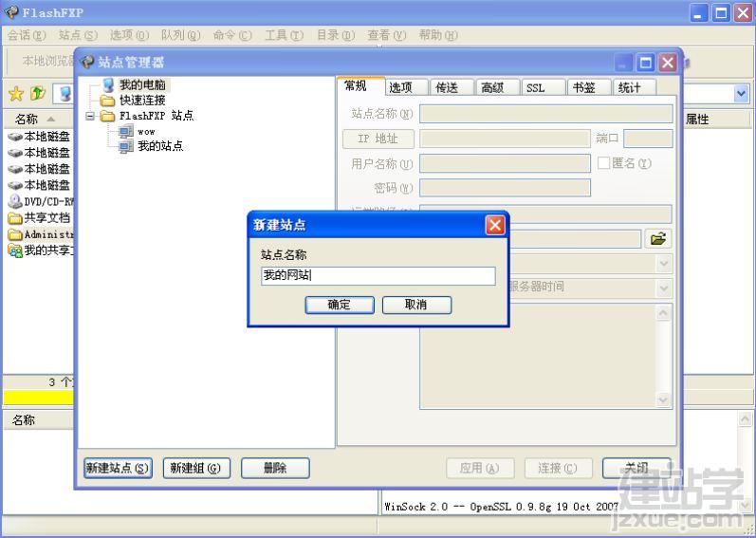Switch to the 常规 tab
756x538 pixels.
(x=360, y=86)
